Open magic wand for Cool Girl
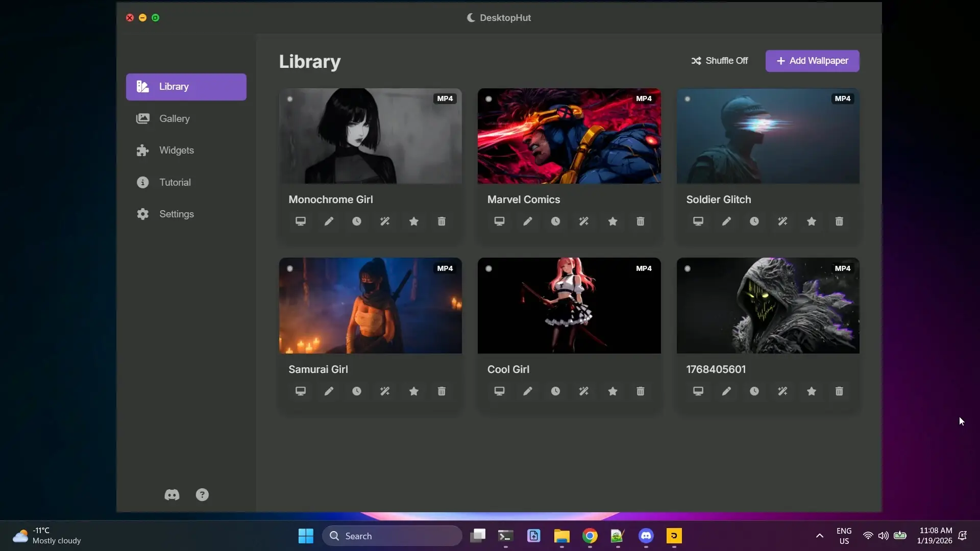 584,391
